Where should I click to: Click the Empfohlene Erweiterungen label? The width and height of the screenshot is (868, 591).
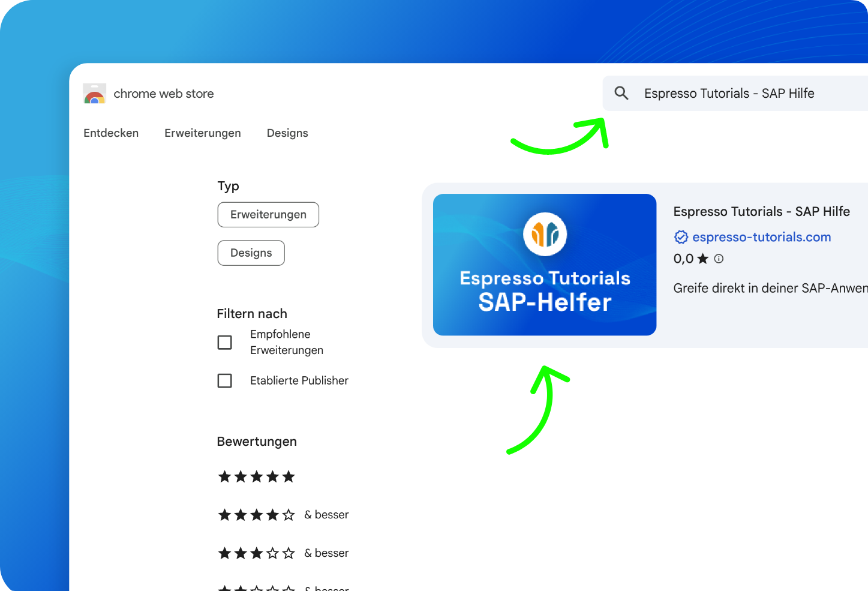pos(287,342)
